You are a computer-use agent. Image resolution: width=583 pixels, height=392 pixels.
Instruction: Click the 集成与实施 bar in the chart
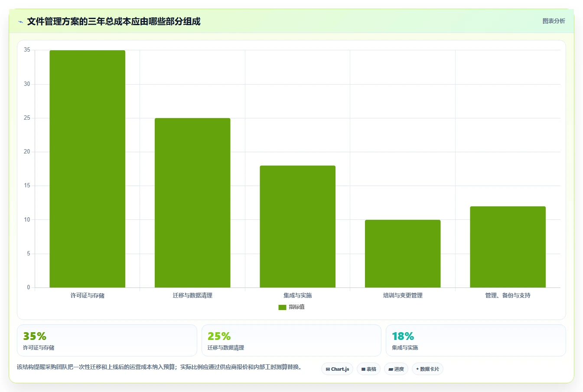(x=297, y=226)
